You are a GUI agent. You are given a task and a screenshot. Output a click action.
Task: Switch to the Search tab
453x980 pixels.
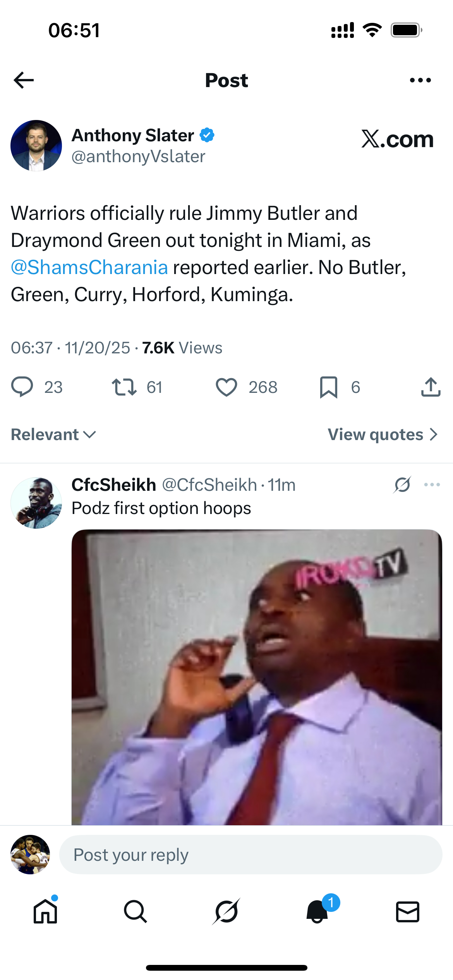point(136,911)
